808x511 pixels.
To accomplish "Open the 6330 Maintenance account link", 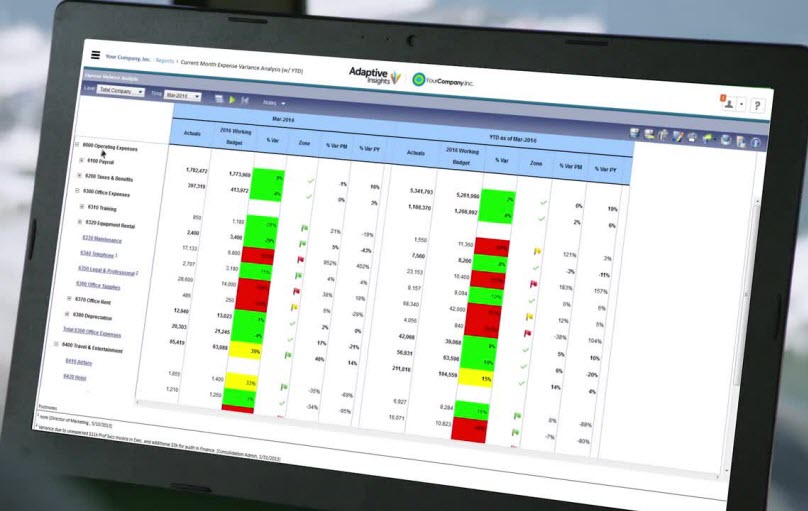I will point(99,238).
